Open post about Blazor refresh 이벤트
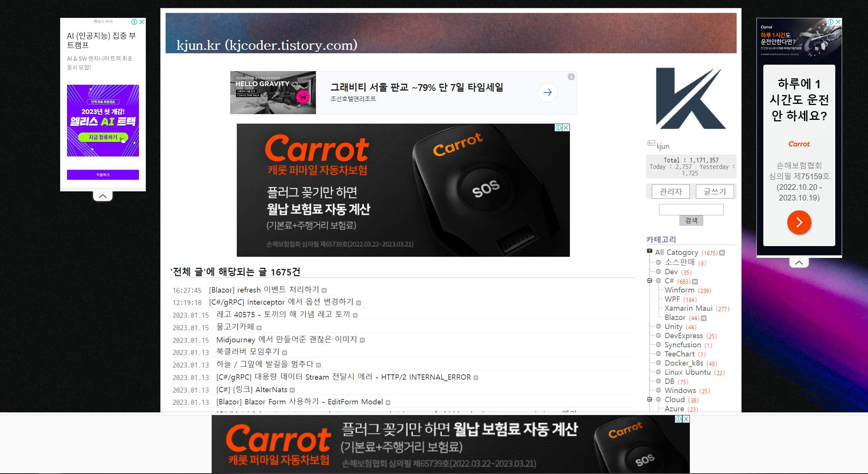 click(x=264, y=290)
